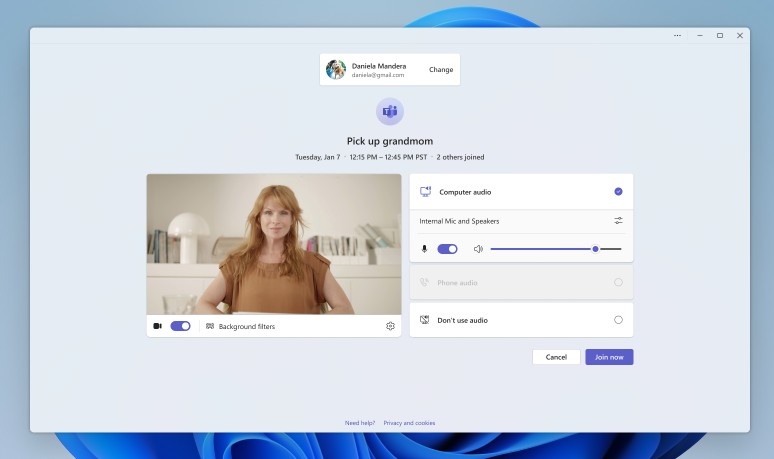Select the Phone audio radio button

click(618, 282)
